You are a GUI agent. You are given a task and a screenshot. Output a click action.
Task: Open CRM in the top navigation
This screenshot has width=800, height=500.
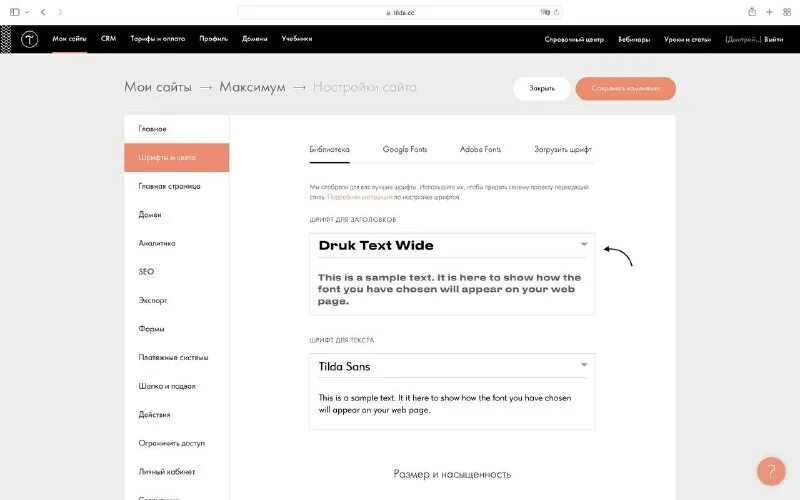[108, 39]
